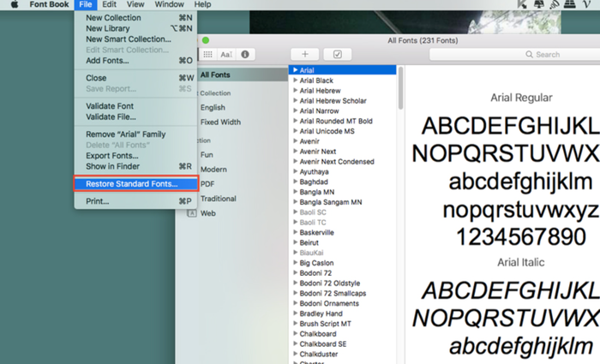The image size is (600, 364).
Task: Expand the Brush Script MT family
Action: click(x=296, y=324)
